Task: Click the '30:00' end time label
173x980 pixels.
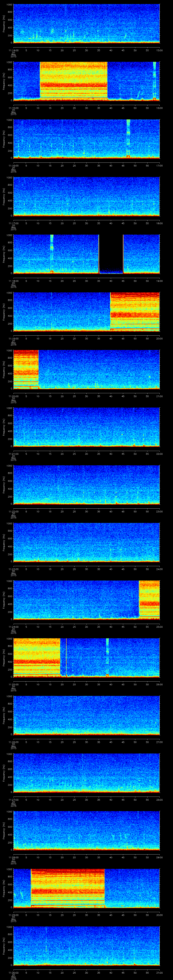Action: [x=159, y=915]
